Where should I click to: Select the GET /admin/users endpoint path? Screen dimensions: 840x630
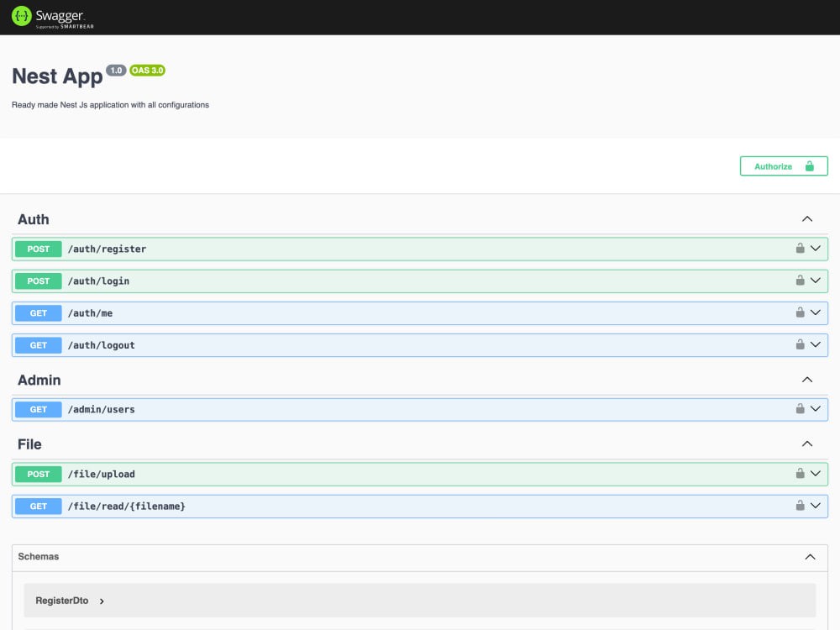(x=101, y=410)
